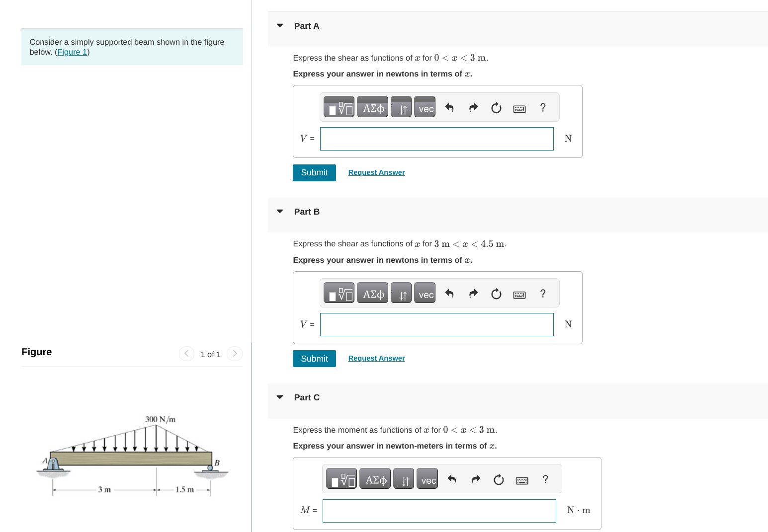Open Greek symbols menu in Part B
The height and width of the screenshot is (532, 768).
(373, 293)
